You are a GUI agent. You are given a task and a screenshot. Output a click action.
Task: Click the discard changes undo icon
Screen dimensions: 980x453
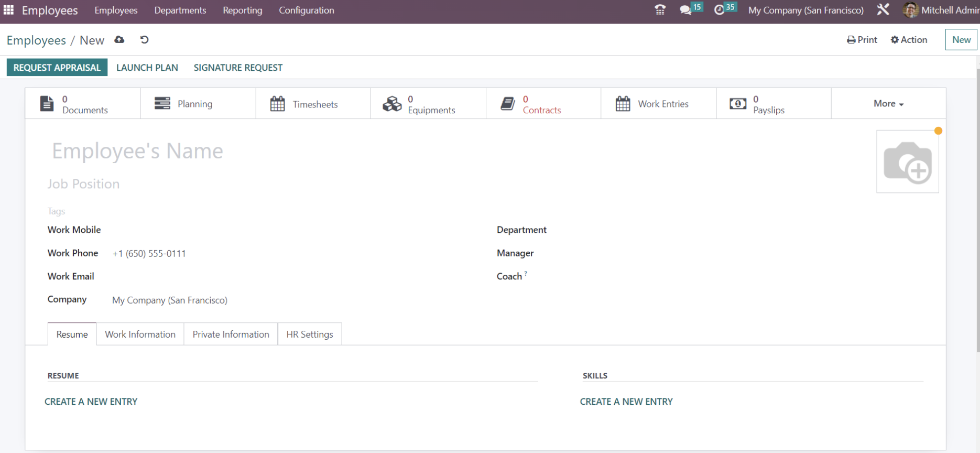[x=144, y=40]
